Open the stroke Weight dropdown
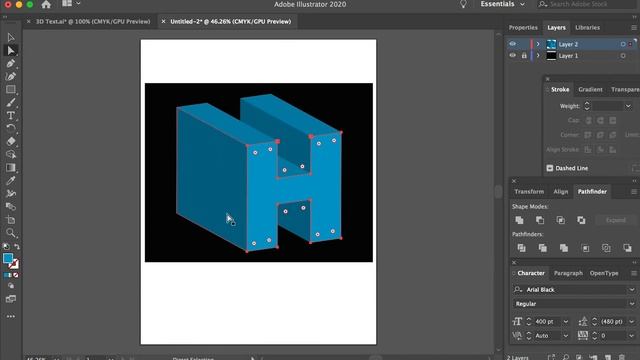This screenshot has height=360, width=640. [x=628, y=106]
